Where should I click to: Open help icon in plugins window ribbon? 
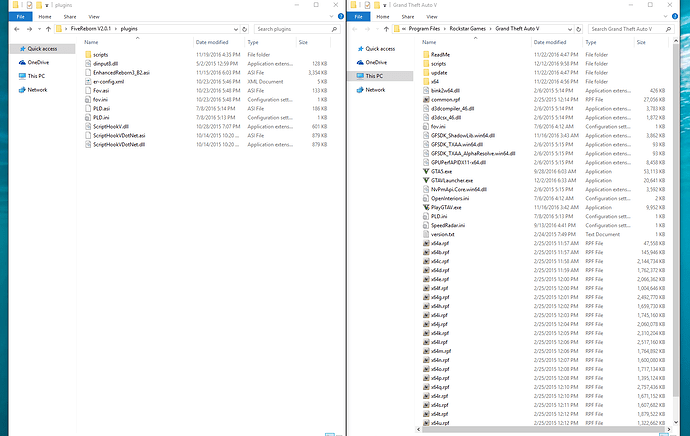point(341,16)
